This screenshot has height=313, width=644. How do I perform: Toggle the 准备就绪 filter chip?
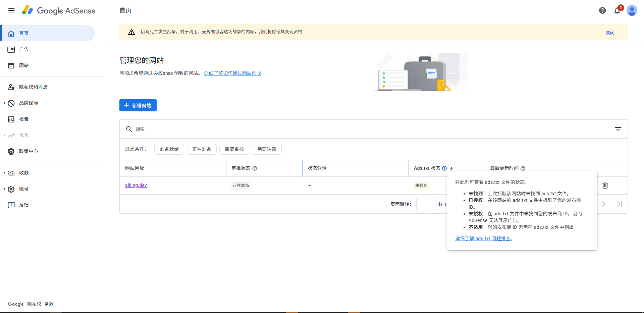169,149
